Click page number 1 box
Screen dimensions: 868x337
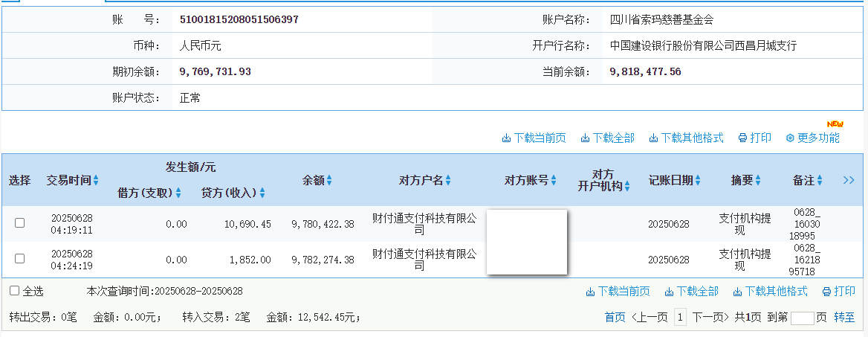pyautogui.click(x=680, y=318)
